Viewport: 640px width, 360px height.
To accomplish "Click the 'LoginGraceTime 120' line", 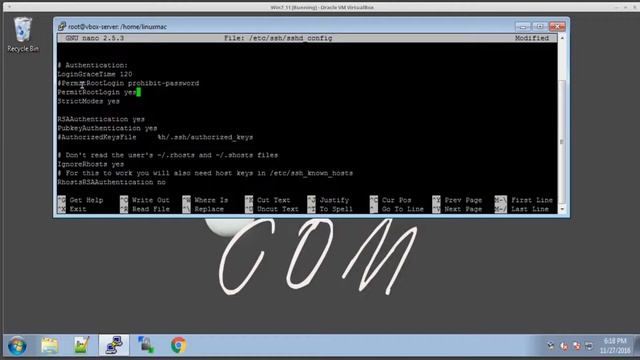I will [x=95, y=74].
